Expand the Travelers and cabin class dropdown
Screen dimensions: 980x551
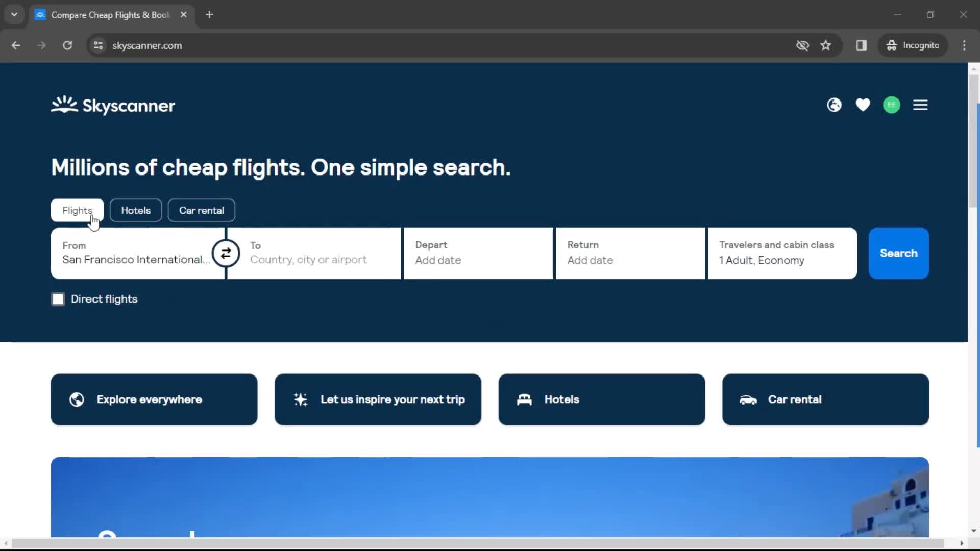pos(782,253)
